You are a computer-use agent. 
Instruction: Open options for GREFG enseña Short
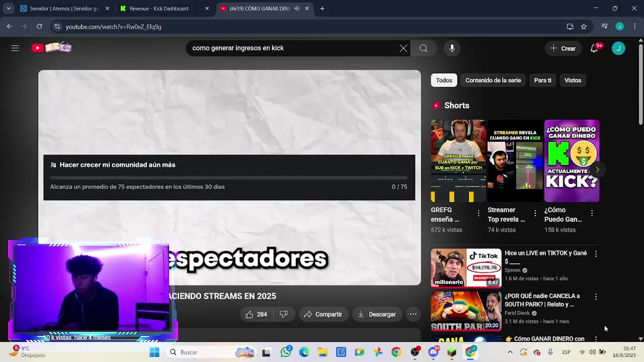point(478,213)
